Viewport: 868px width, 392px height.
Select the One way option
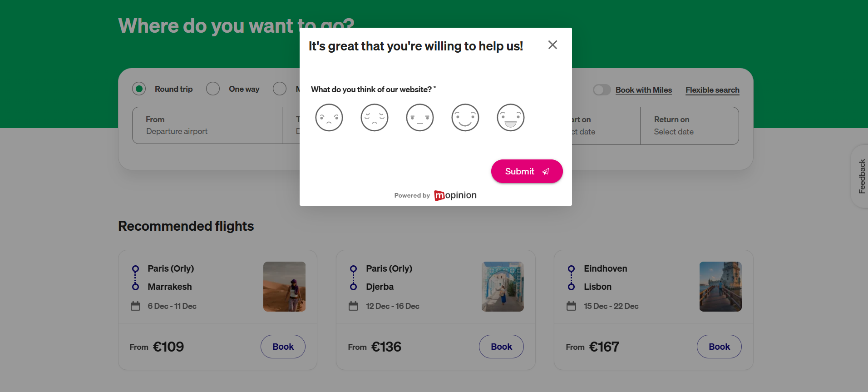(x=212, y=89)
